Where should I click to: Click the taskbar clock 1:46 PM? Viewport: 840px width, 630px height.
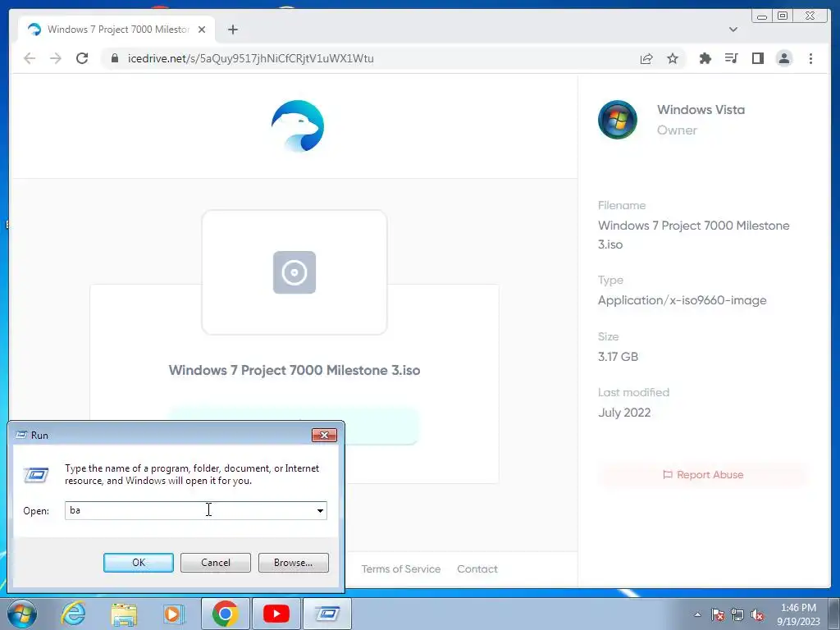[798, 614]
